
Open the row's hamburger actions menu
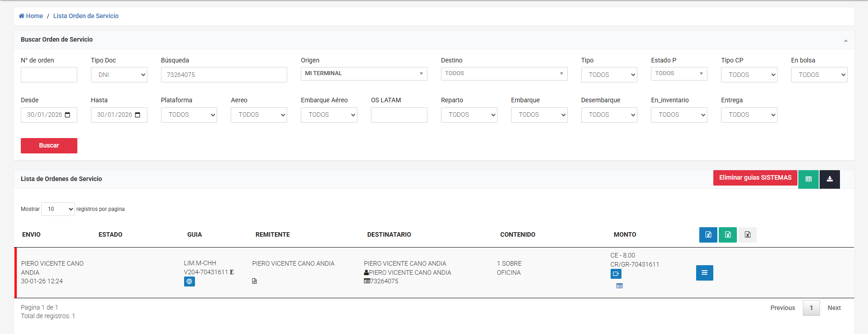point(704,273)
